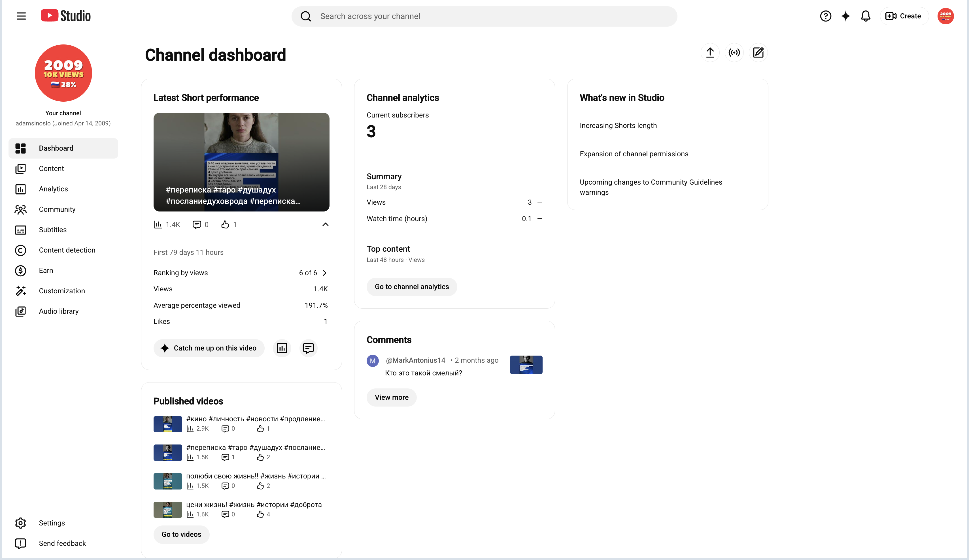Screen dimensions: 969x560
Task: Open the Audio library menu item
Action: pos(63,311)
